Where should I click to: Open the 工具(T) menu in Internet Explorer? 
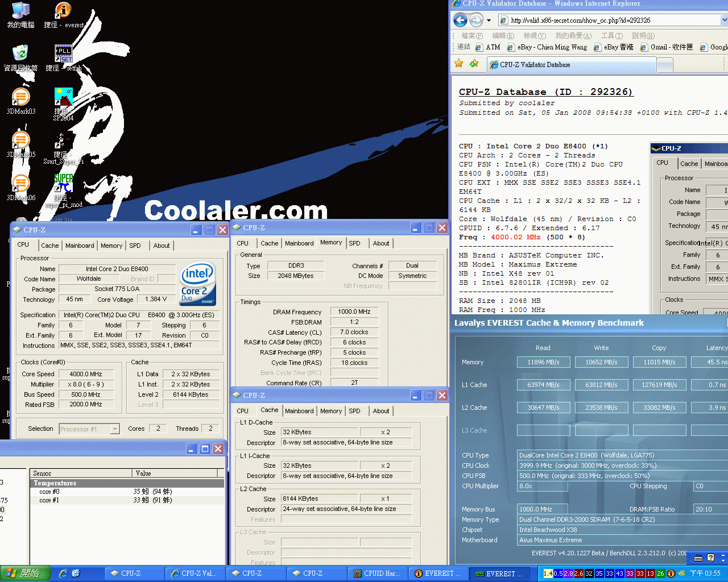tap(611, 36)
